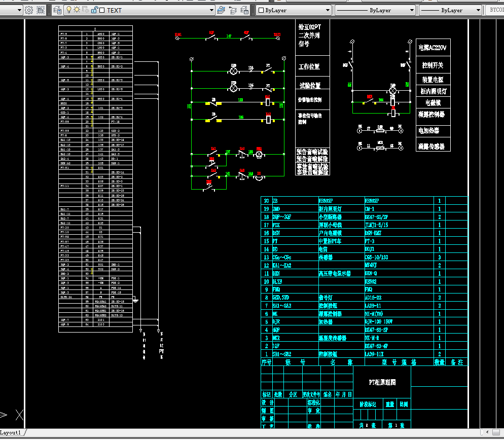504x440 pixels.
Task: Switch to the Layout1 tab
Action: pos(11,432)
